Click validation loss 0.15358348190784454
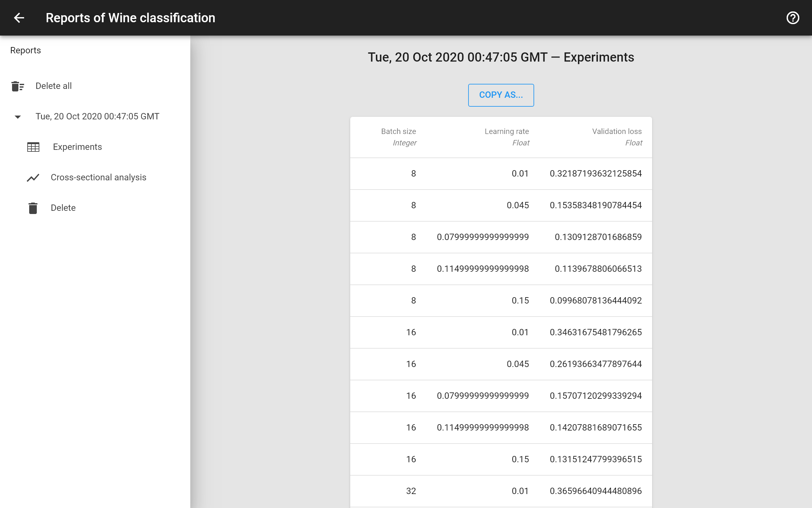The width and height of the screenshot is (812, 508). coord(596,205)
